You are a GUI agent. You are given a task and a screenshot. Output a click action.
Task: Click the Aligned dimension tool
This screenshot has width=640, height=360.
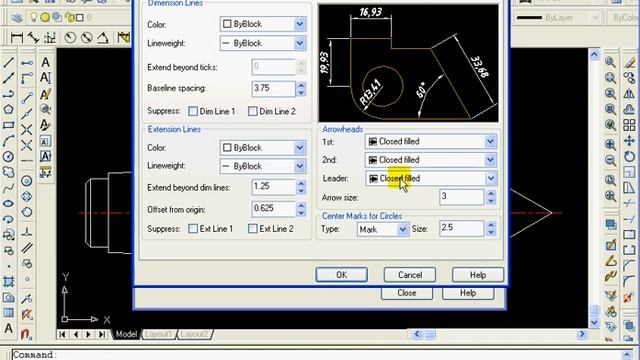click(x=33, y=38)
